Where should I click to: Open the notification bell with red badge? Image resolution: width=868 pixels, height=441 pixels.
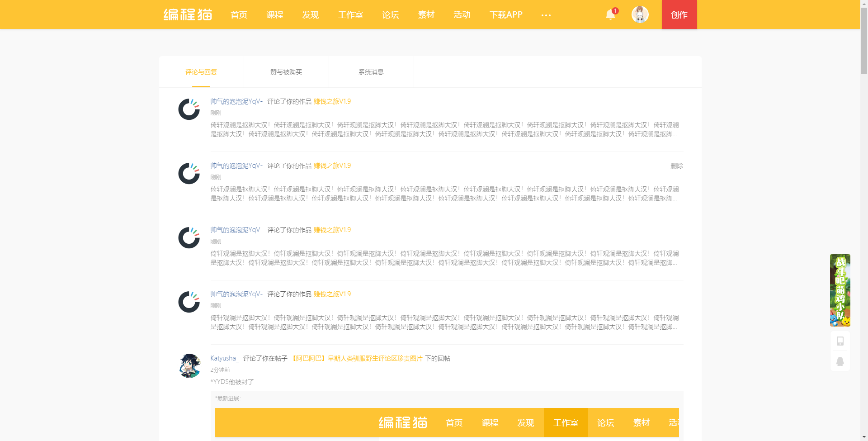[x=611, y=14]
